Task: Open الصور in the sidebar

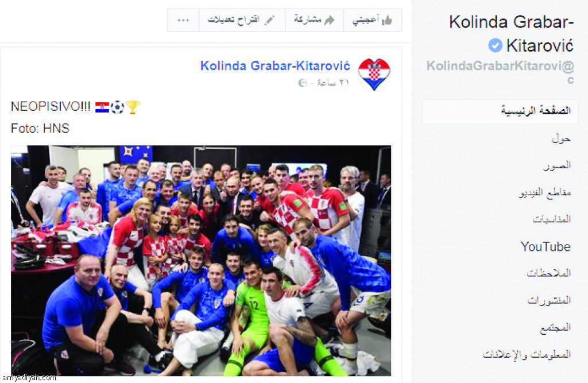Action: click(x=557, y=165)
